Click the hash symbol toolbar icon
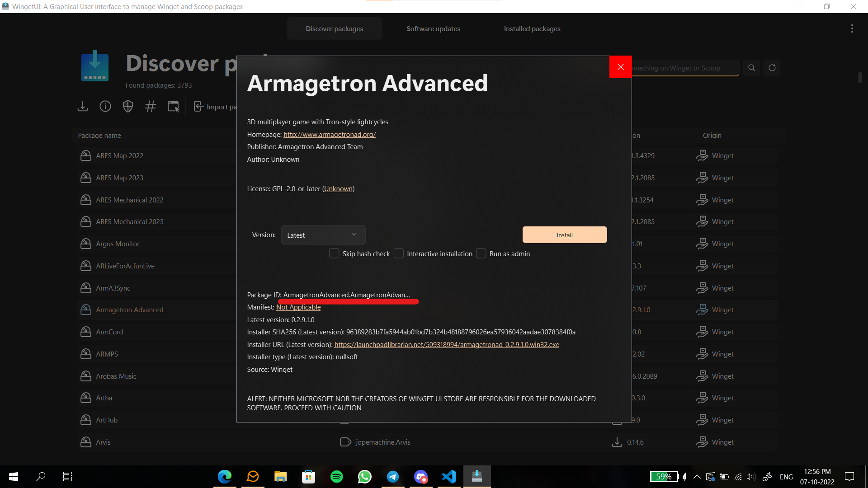Image resolution: width=868 pixels, height=488 pixels. 151,107
